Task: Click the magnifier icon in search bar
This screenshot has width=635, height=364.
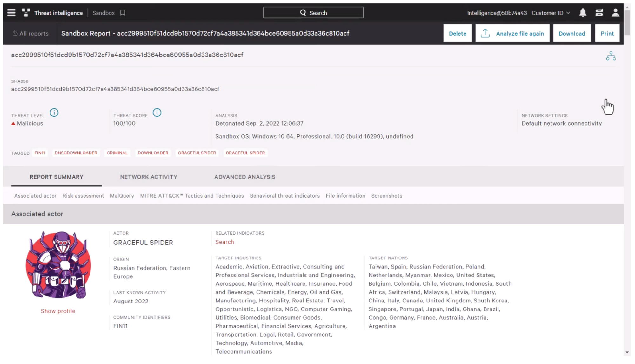Action: click(x=303, y=13)
